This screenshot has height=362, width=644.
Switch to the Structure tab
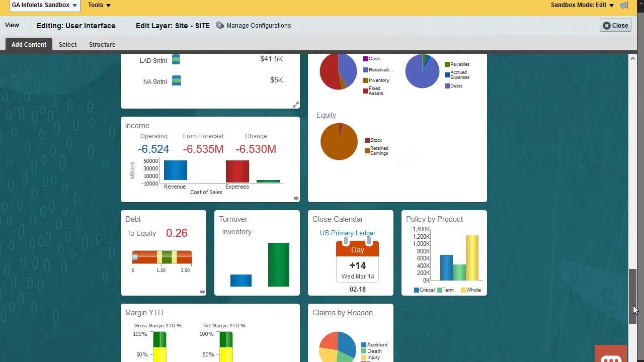pos(102,45)
